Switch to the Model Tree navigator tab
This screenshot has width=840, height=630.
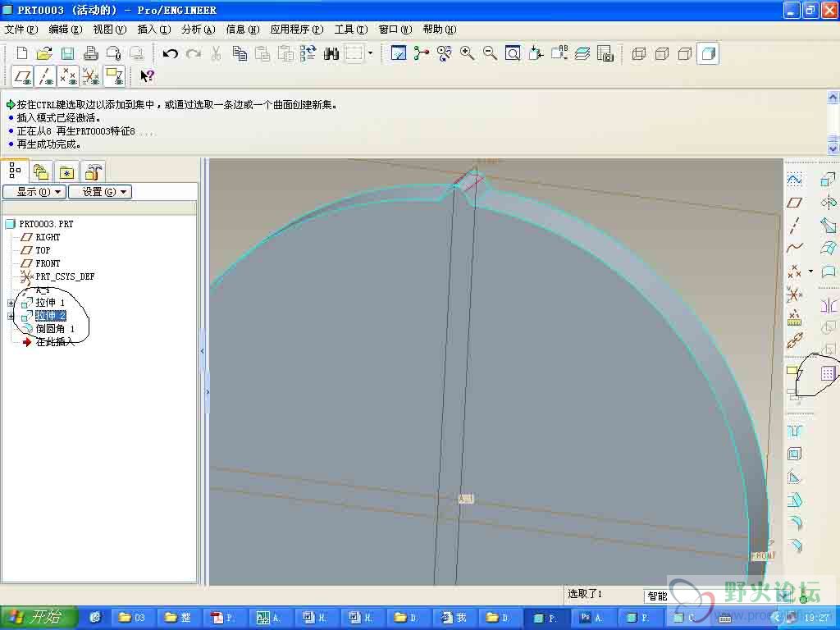coord(15,171)
